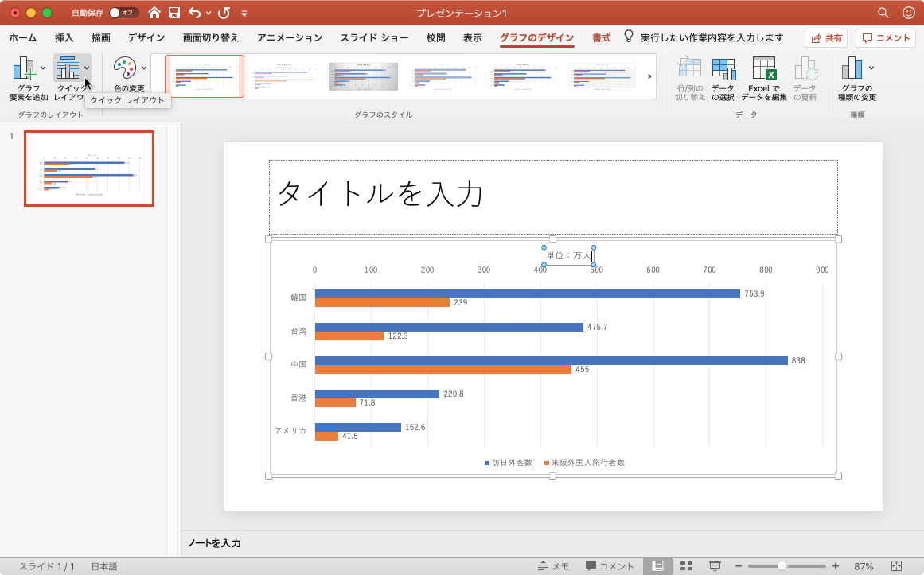Click Edit Data in Excel icon
This screenshot has width=924, height=575.
click(764, 68)
